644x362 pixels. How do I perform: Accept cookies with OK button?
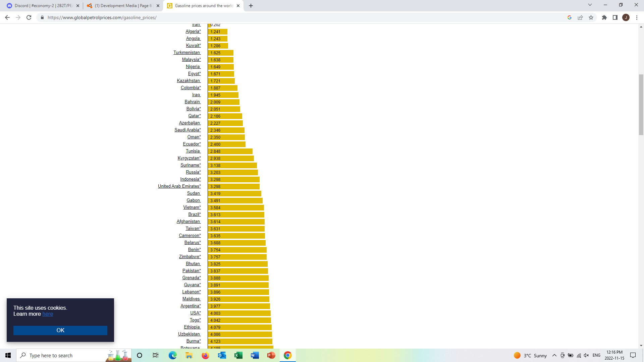(x=60, y=330)
